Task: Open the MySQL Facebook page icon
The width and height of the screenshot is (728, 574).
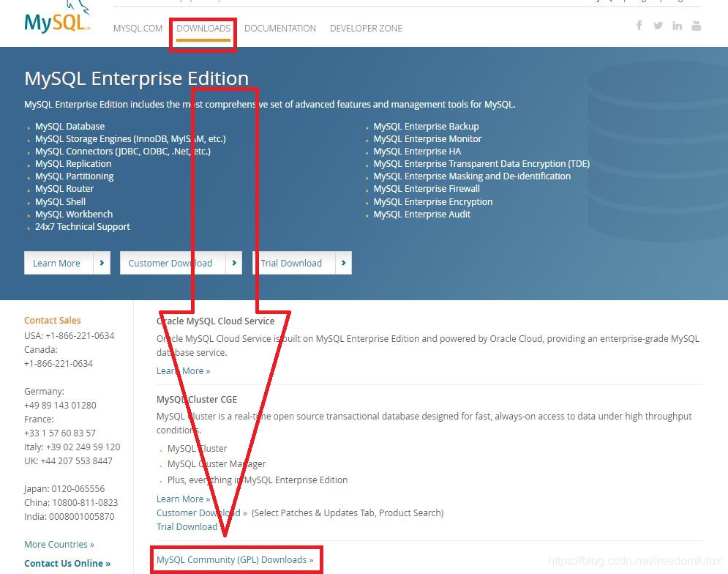Action: click(x=639, y=25)
